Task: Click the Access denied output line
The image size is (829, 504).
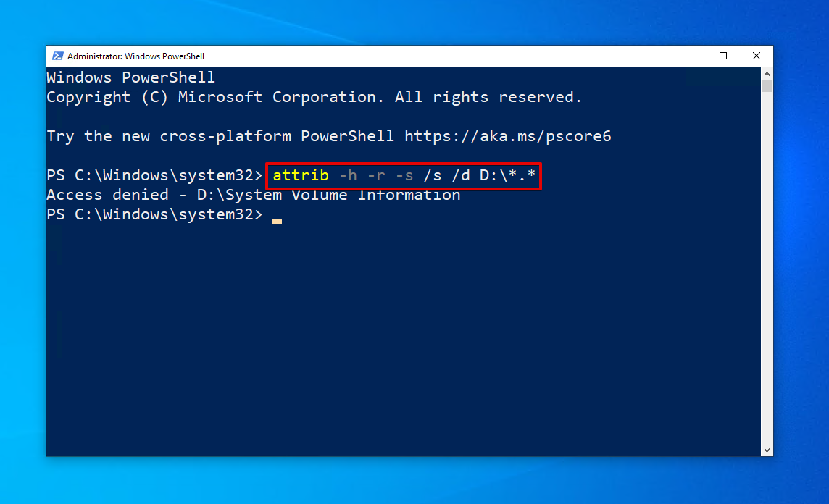Action: pyautogui.click(x=253, y=195)
